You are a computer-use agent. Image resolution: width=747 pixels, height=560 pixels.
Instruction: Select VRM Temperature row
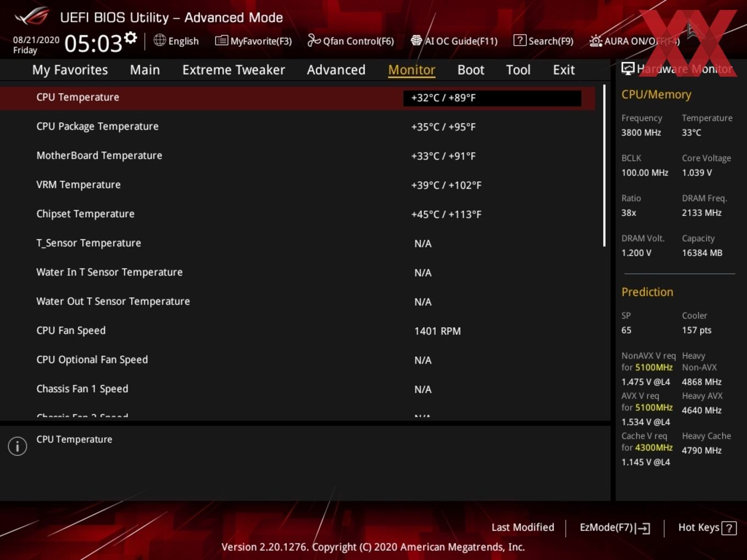tap(298, 184)
